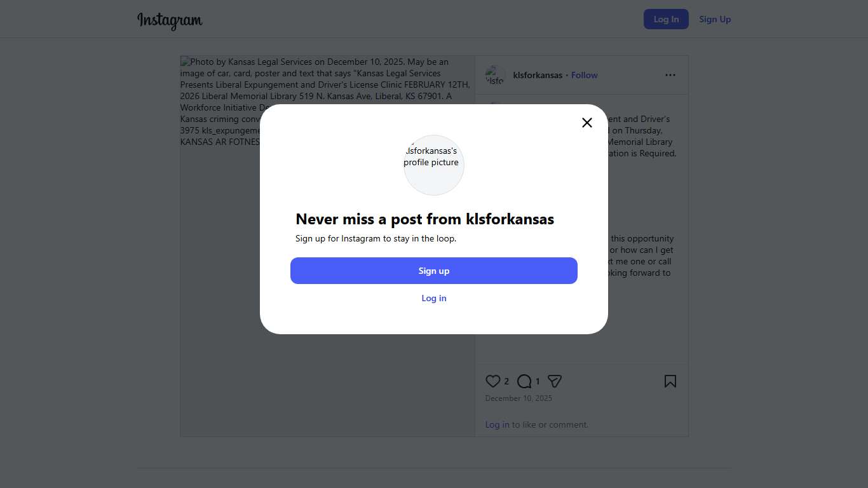Follow the klsforkansas account
Image resolution: width=868 pixels, height=488 pixels.
[x=584, y=75]
